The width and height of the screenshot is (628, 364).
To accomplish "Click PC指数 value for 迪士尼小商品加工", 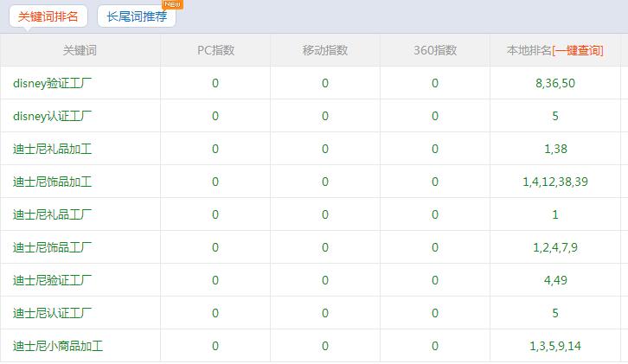I will 215,346.
